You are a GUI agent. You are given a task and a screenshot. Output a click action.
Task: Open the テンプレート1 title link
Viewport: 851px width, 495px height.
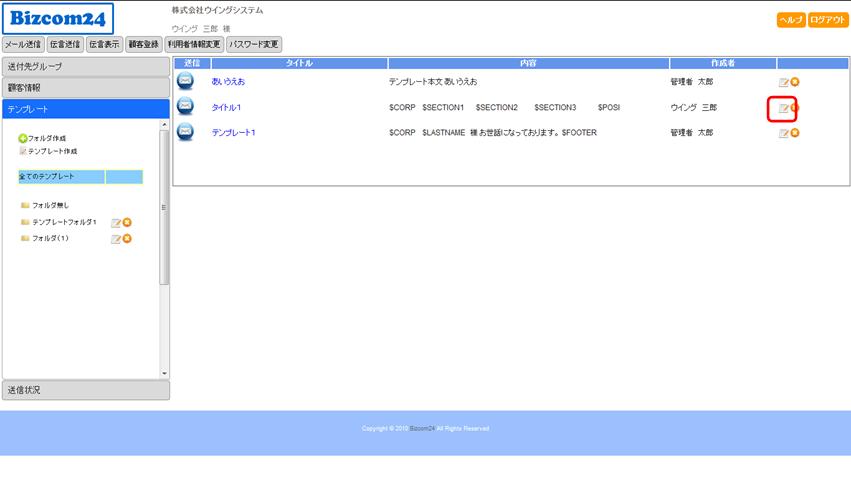(x=233, y=132)
